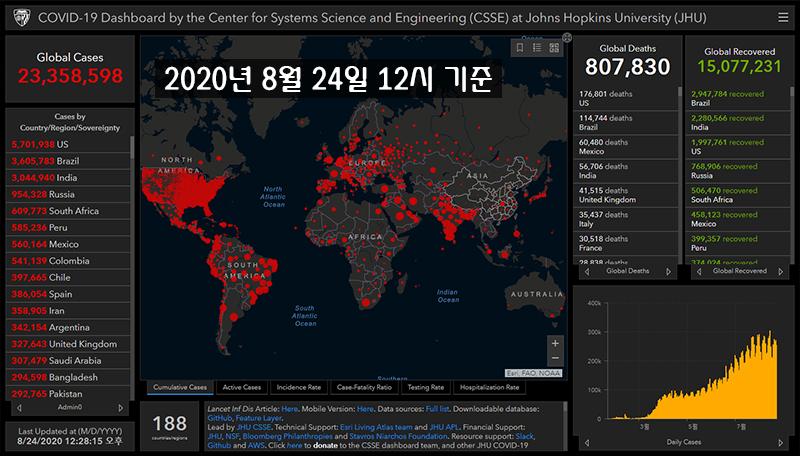Zoom out on the map
The width and height of the screenshot is (800, 456).
pyautogui.click(x=555, y=359)
